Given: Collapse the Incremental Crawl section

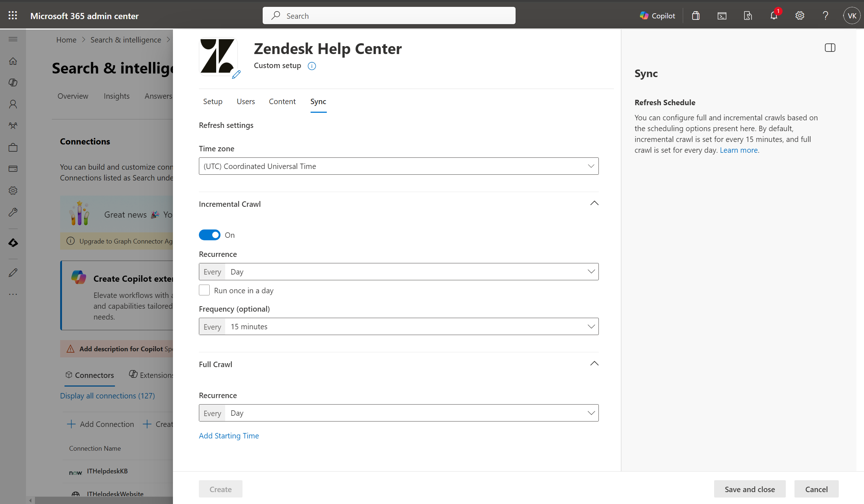Looking at the screenshot, I should coord(594,203).
